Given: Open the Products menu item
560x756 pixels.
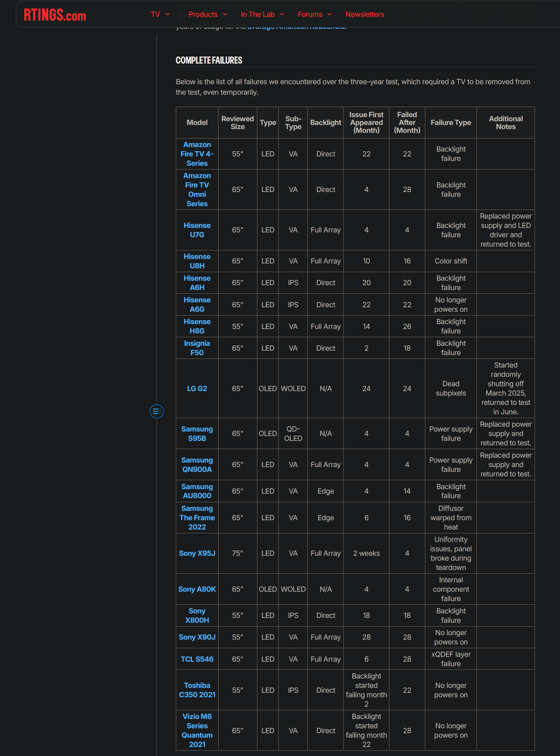Looking at the screenshot, I should 203,14.
